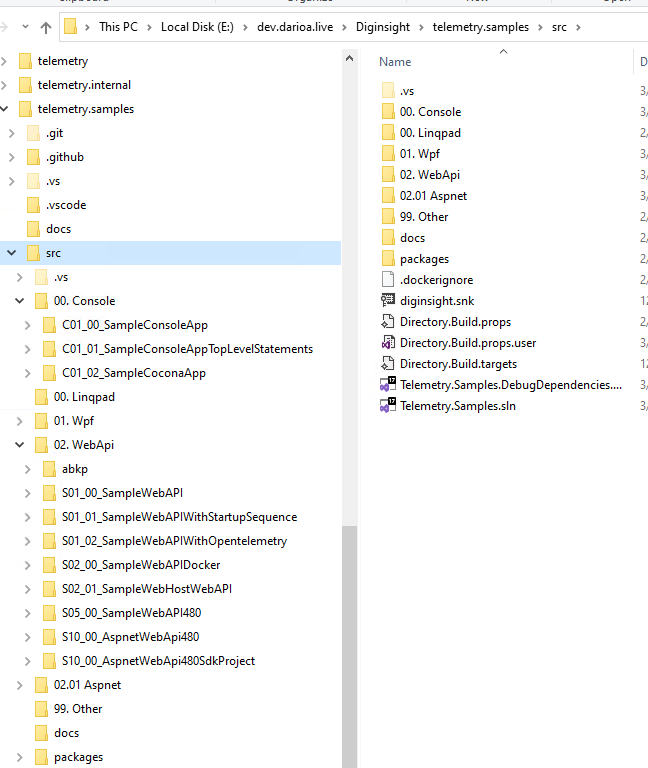Collapse the 00. Console tree node
Viewport: 648px width, 768px height.
pos(19,301)
